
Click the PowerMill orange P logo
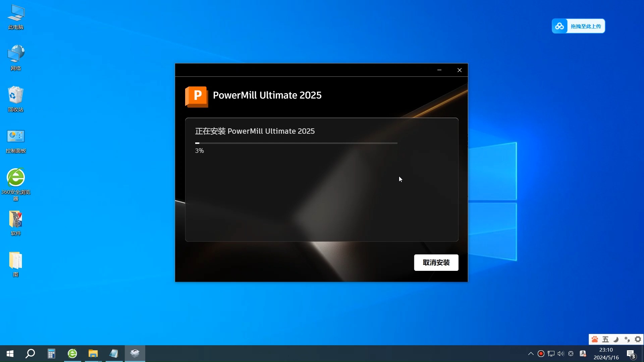(x=197, y=97)
